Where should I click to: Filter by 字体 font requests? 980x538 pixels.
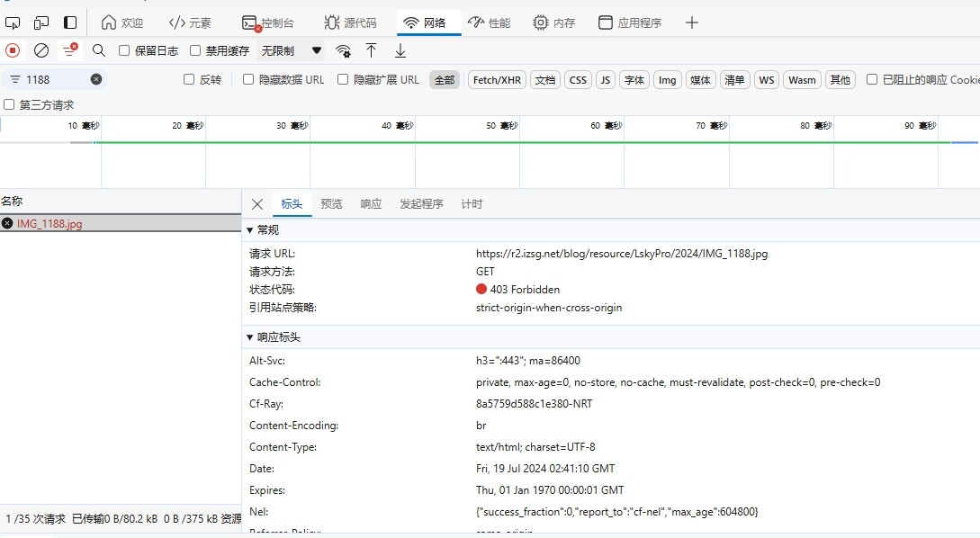pos(634,80)
